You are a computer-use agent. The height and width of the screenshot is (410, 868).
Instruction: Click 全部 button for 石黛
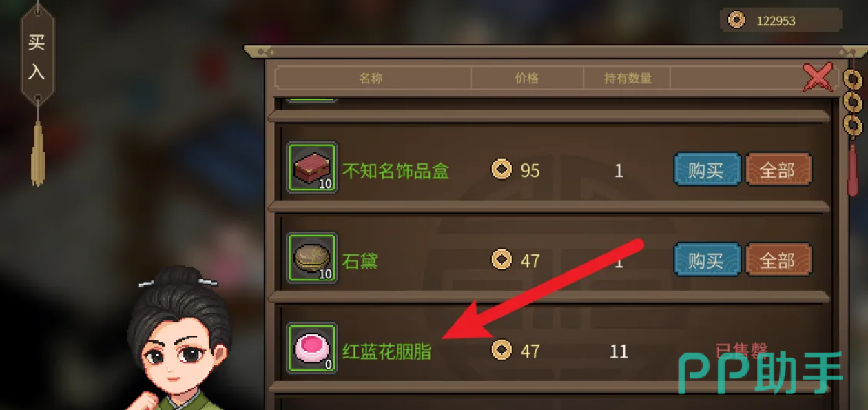(x=778, y=260)
